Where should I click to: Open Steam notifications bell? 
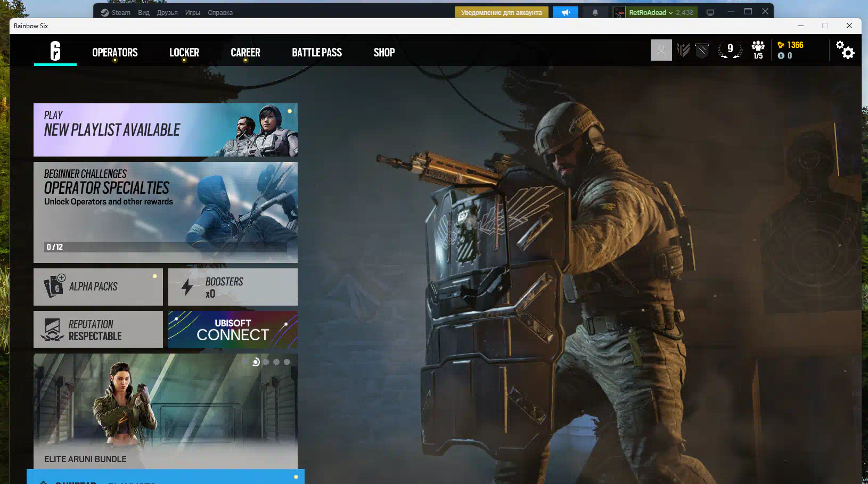[595, 12]
